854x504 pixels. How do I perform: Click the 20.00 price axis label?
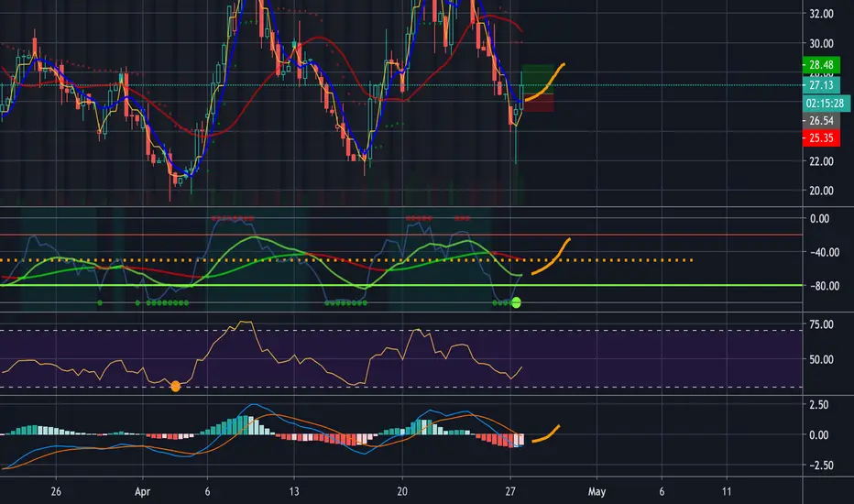[x=821, y=191]
